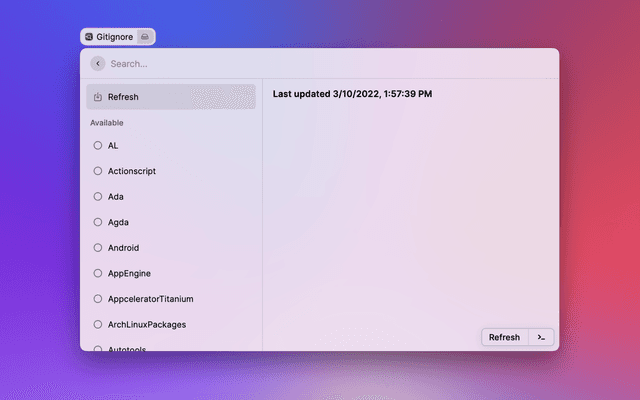Screen dimensions: 640x400
Task: Select the AL radio button
Action: pos(97,145)
